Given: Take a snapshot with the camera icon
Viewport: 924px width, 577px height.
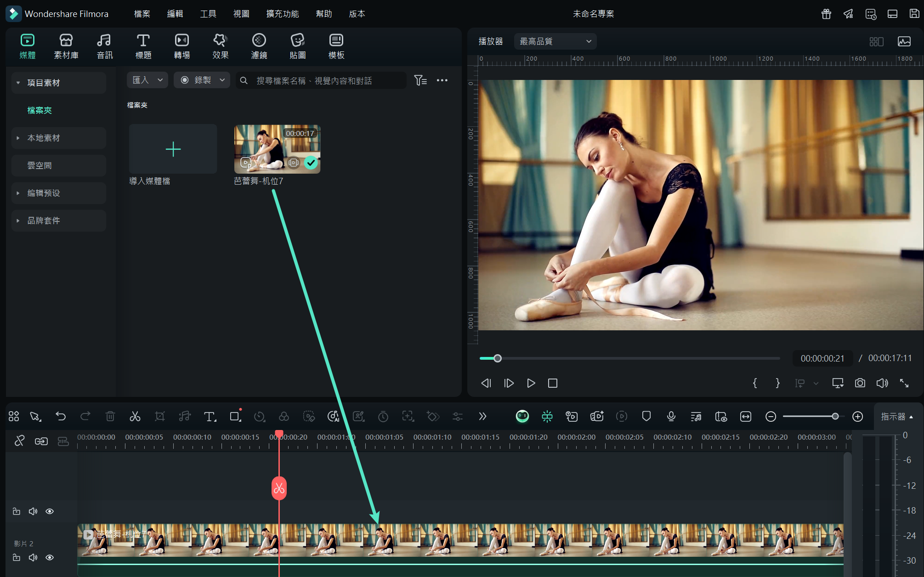Looking at the screenshot, I should click(860, 383).
